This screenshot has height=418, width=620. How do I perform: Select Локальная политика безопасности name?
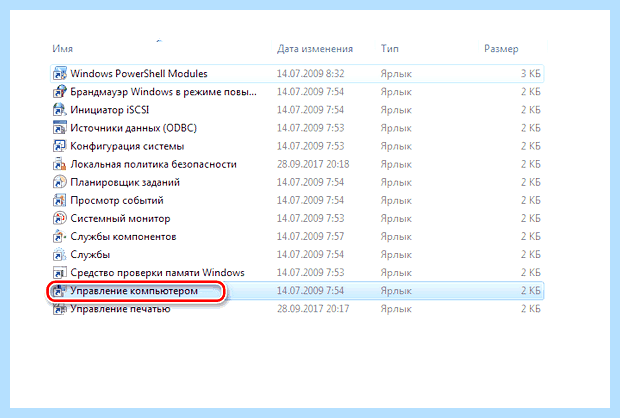153,164
